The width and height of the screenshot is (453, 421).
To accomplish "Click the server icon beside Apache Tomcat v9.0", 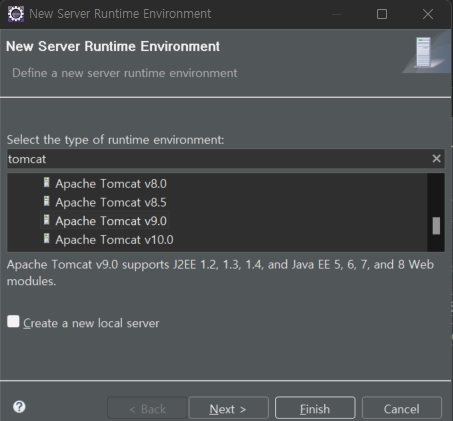I will (47, 220).
